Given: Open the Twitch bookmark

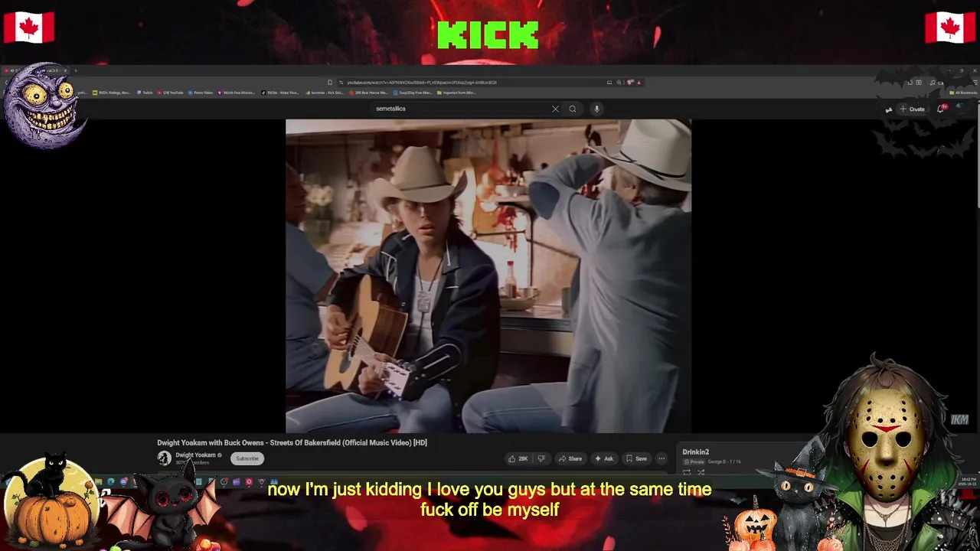Looking at the screenshot, I should tap(145, 93).
